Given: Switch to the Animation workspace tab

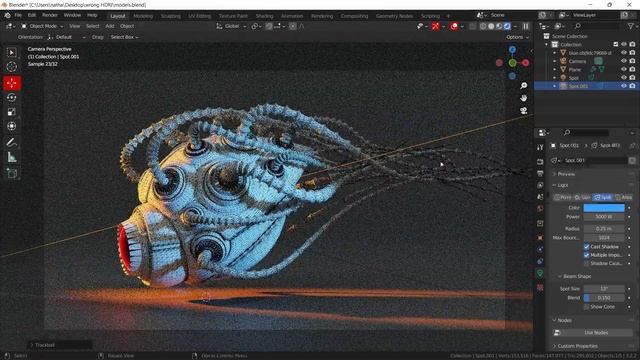Looking at the screenshot, I should pyautogui.click(x=292, y=16).
